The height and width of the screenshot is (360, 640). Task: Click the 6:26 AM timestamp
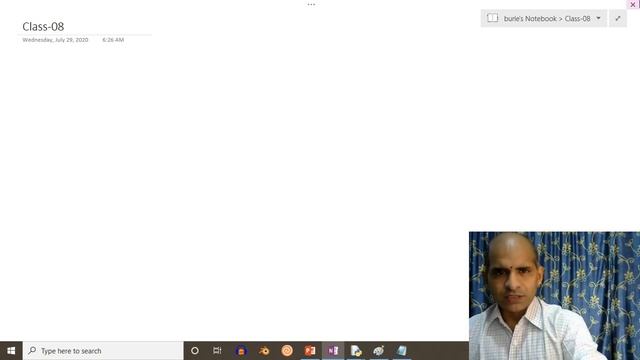click(113, 40)
